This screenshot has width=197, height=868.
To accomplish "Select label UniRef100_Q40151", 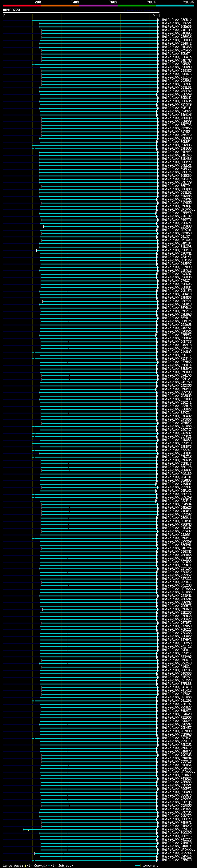I will [x=177, y=328].
